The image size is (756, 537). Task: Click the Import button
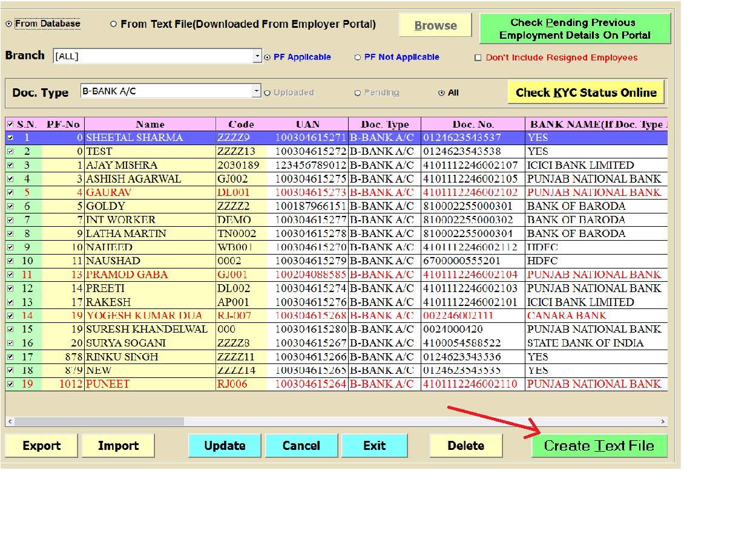118,446
